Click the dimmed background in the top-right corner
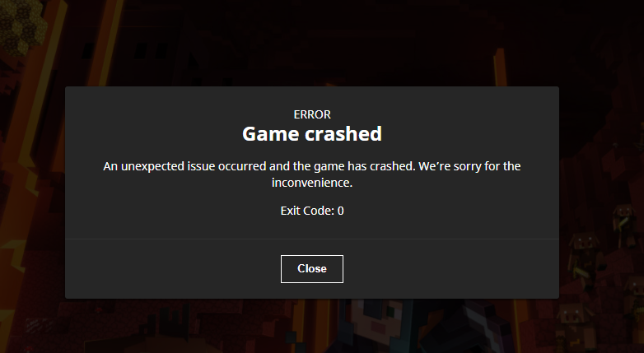The image size is (644, 353). (602, 41)
